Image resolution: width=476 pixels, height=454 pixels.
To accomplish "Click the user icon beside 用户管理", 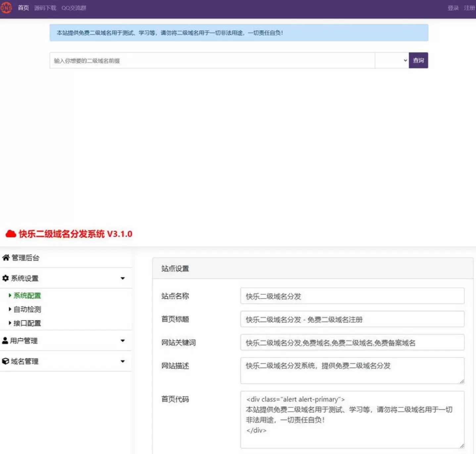I will point(5,340).
